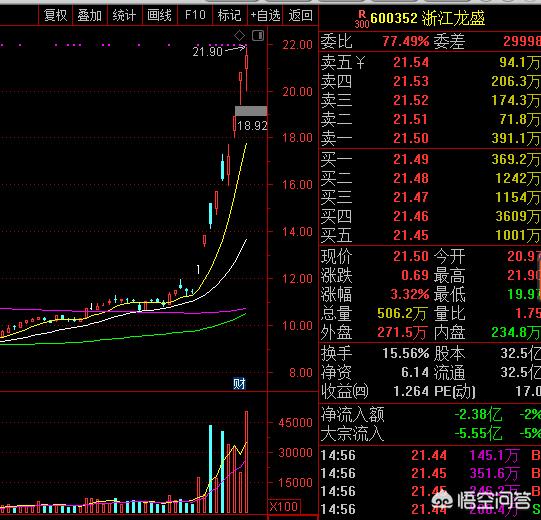Add stock via +自选 button
The image size is (541, 520).
[265, 16]
